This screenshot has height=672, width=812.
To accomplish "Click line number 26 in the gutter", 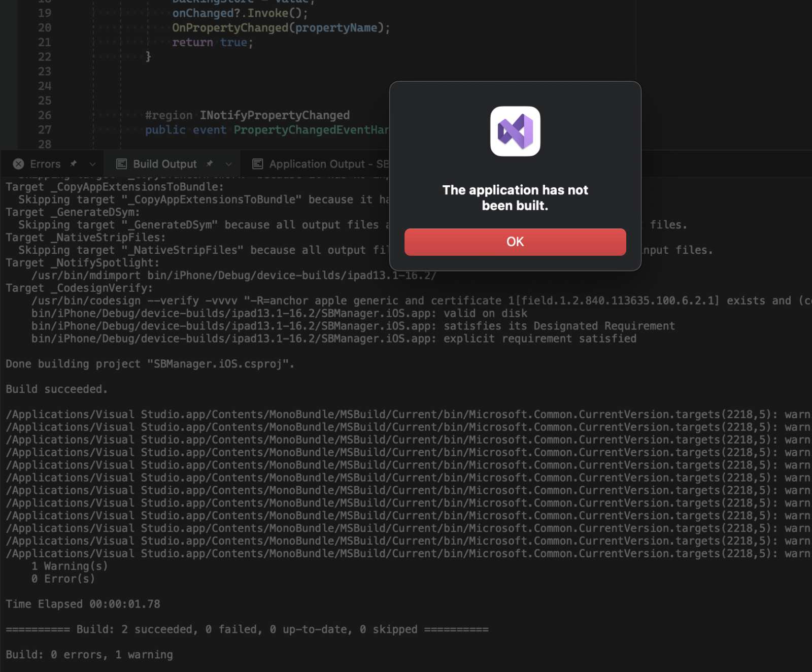I will [45, 115].
